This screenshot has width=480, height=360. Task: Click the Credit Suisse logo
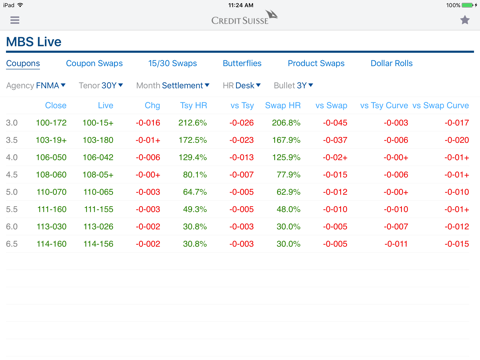(244, 18)
